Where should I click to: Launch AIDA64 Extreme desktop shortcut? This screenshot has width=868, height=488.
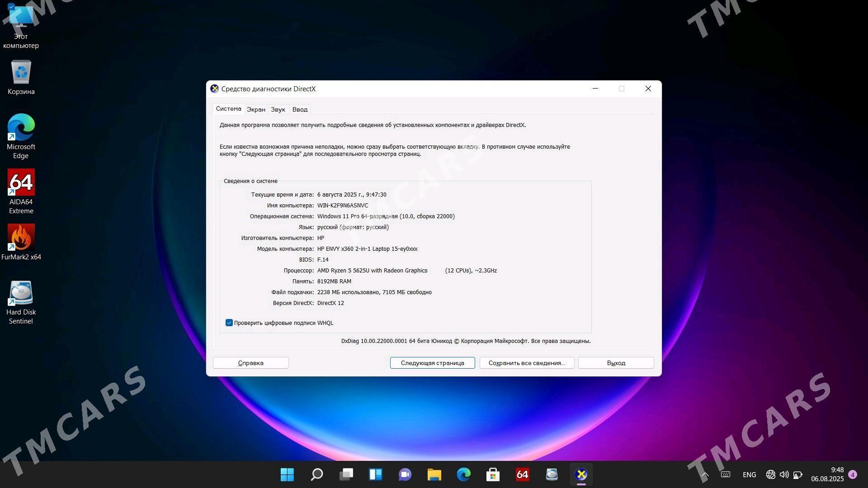point(21,192)
